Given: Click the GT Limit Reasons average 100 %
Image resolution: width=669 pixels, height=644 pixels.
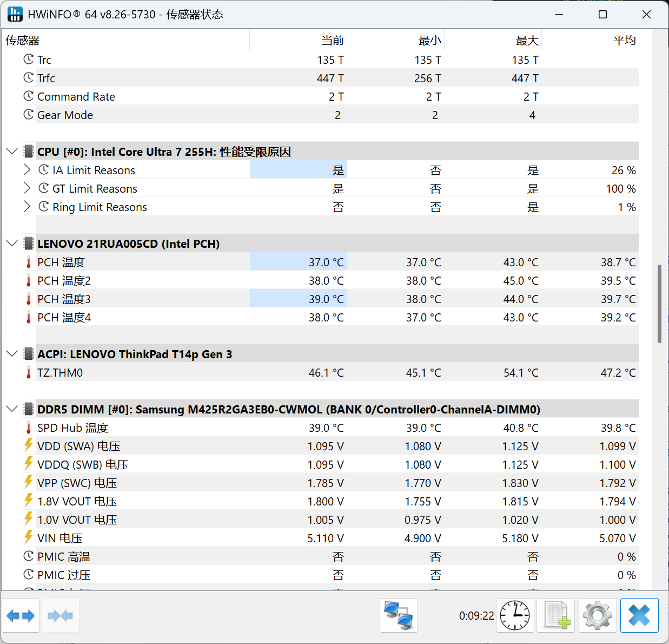Looking at the screenshot, I should point(621,189).
